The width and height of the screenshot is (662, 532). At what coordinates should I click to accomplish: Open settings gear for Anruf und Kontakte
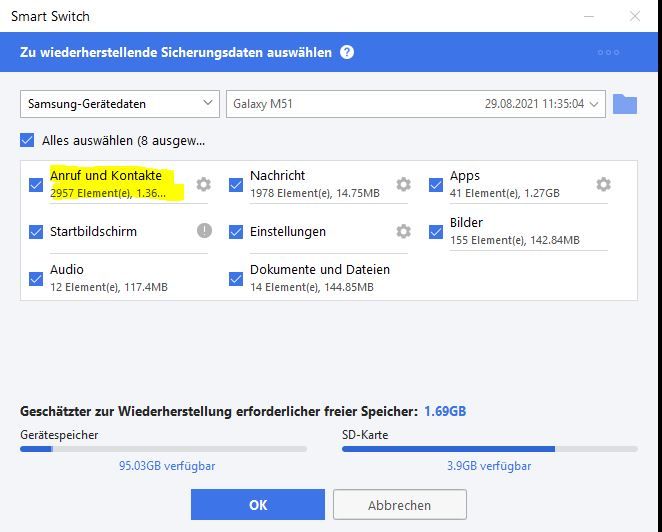203,185
